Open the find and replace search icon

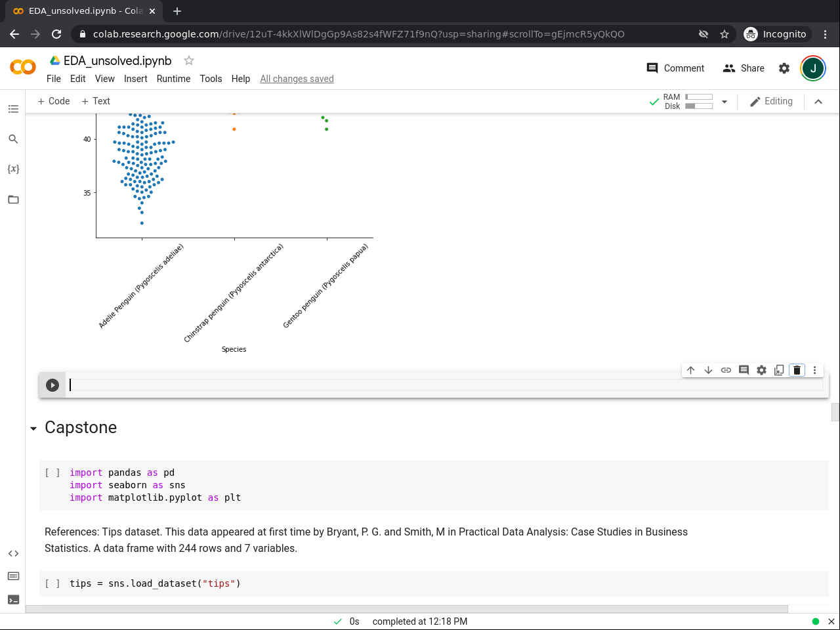pyautogui.click(x=13, y=139)
